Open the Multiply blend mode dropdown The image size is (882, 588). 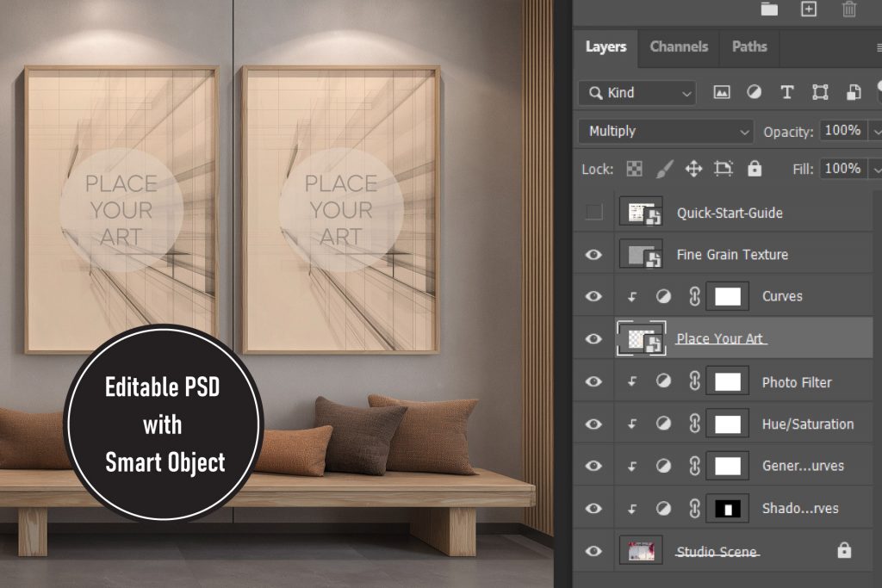click(x=666, y=131)
